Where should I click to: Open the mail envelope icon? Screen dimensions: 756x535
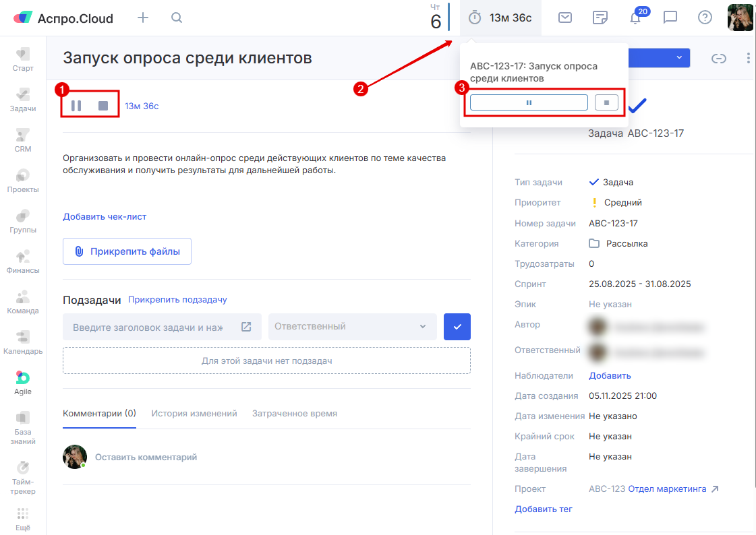coord(566,18)
